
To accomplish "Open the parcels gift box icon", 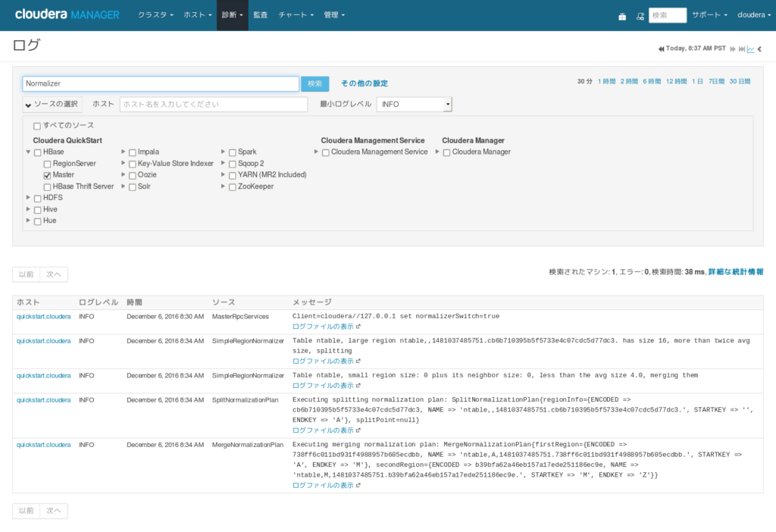I will [622, 17].
